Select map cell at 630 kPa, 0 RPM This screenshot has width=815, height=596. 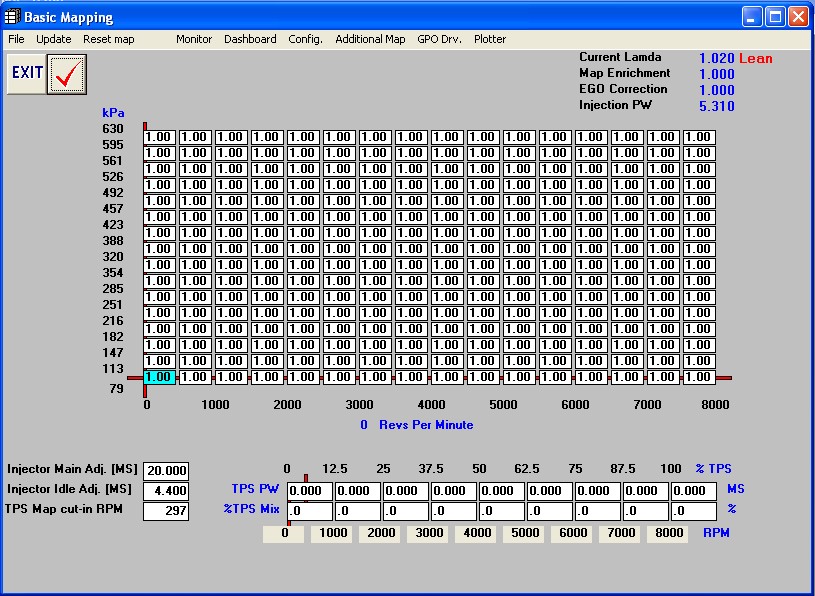tap(160, 137)
